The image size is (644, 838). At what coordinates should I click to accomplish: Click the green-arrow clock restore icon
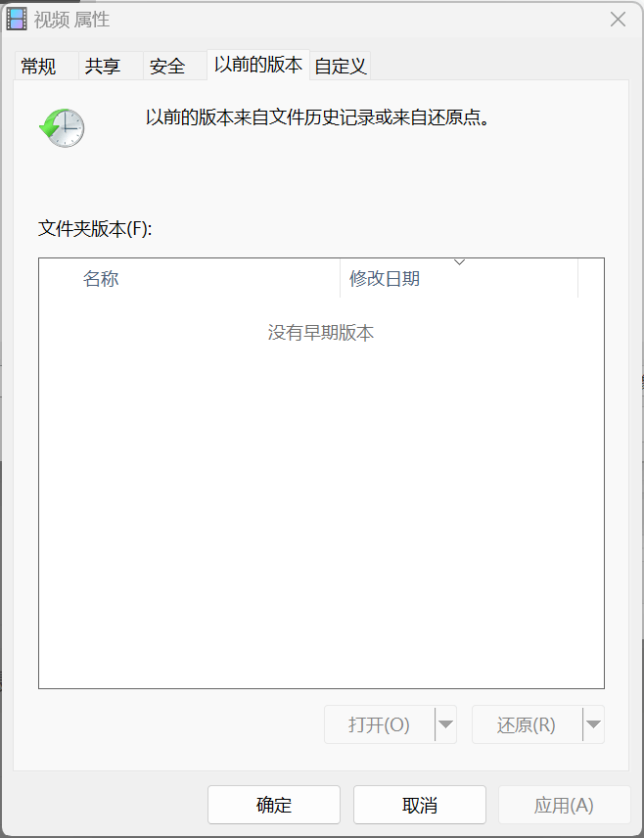click(x=62, y=127)
